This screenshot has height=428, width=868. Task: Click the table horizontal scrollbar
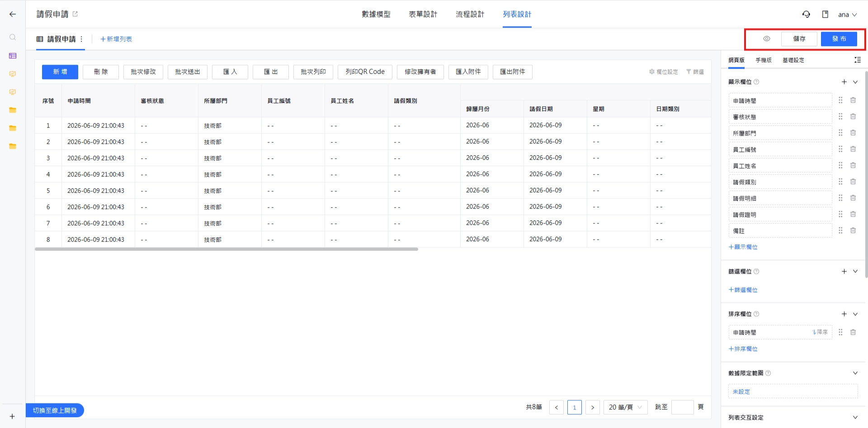226,249
